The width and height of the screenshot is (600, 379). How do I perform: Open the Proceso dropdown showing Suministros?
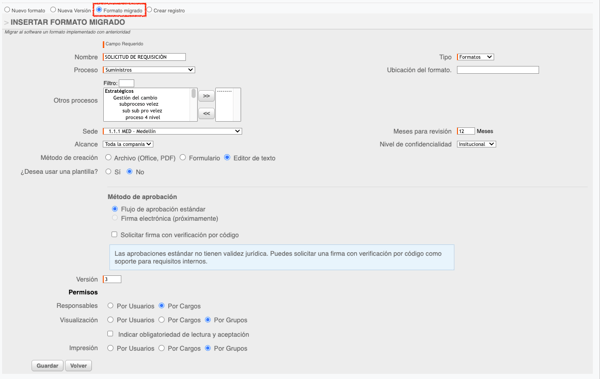(x=149, y=70)
